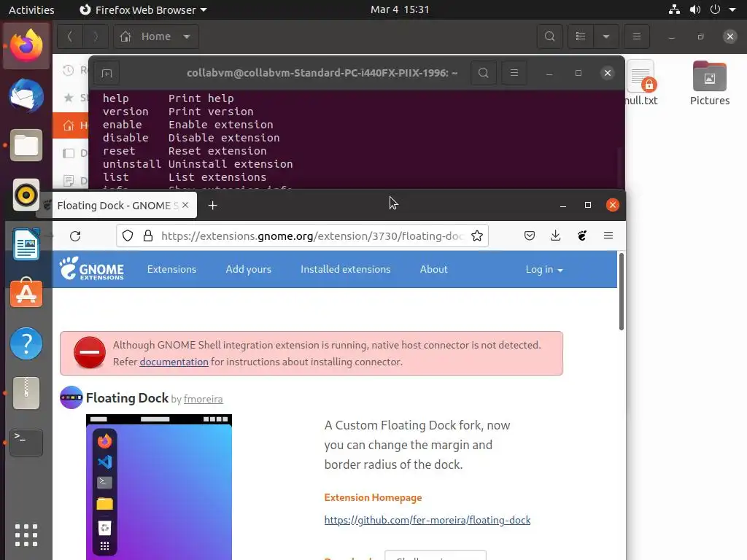Open the Firefox Web Browser app menu

(x=143, y=9)
